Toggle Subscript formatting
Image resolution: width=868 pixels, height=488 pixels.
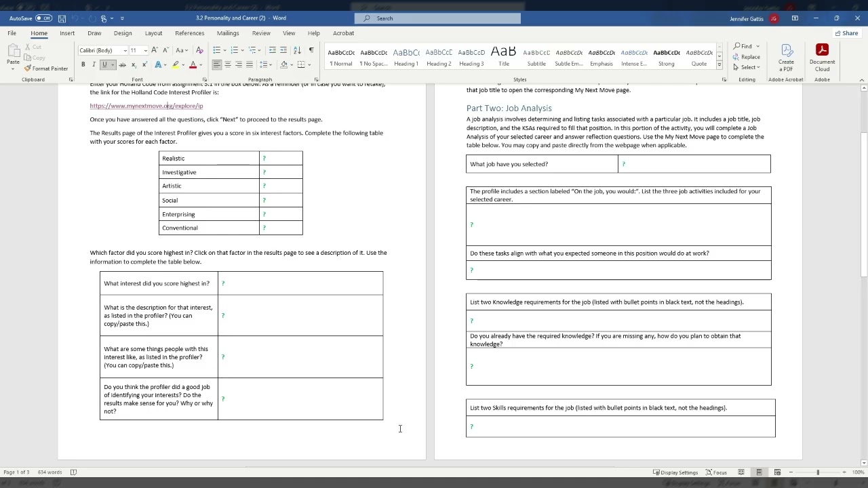point(134,65)
